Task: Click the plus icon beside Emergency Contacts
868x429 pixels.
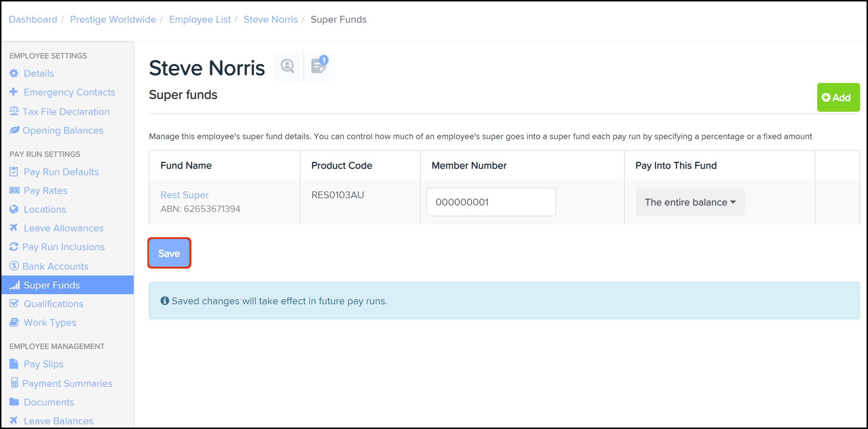Action: pyautogui.click(x=14, y=92)
